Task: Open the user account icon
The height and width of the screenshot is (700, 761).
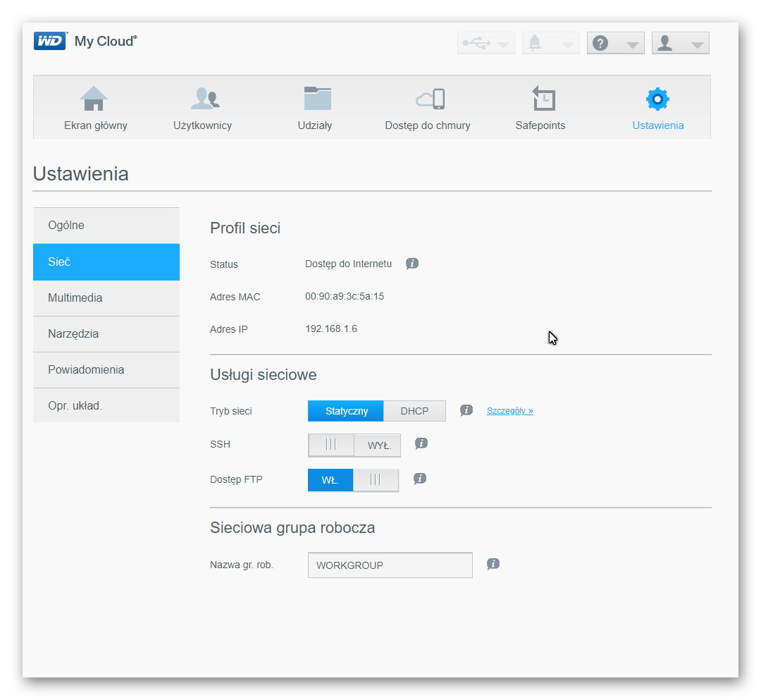Action: 665,43
